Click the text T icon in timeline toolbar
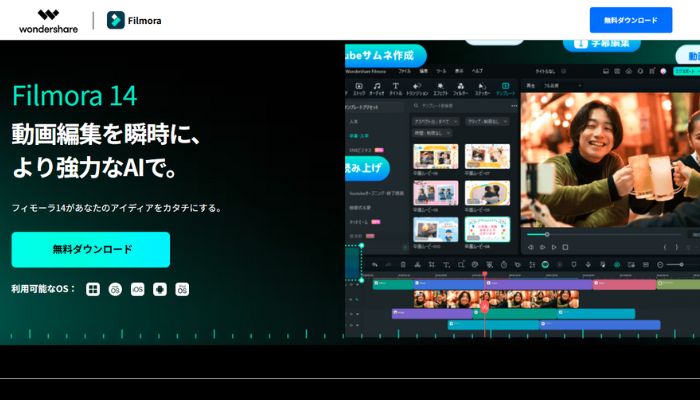700x400 pixels. (446, 265)
